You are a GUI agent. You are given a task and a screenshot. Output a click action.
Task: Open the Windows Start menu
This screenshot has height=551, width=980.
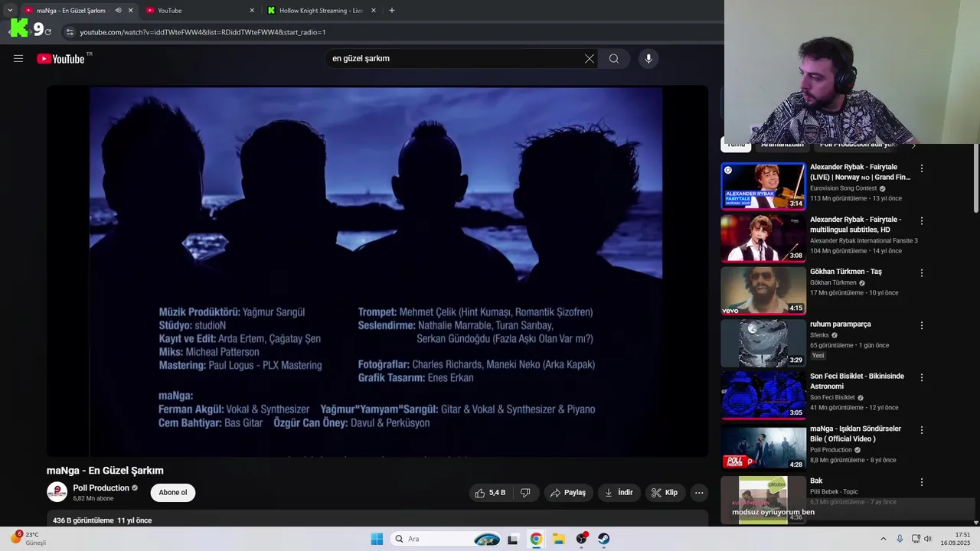[x=377, y=539]
